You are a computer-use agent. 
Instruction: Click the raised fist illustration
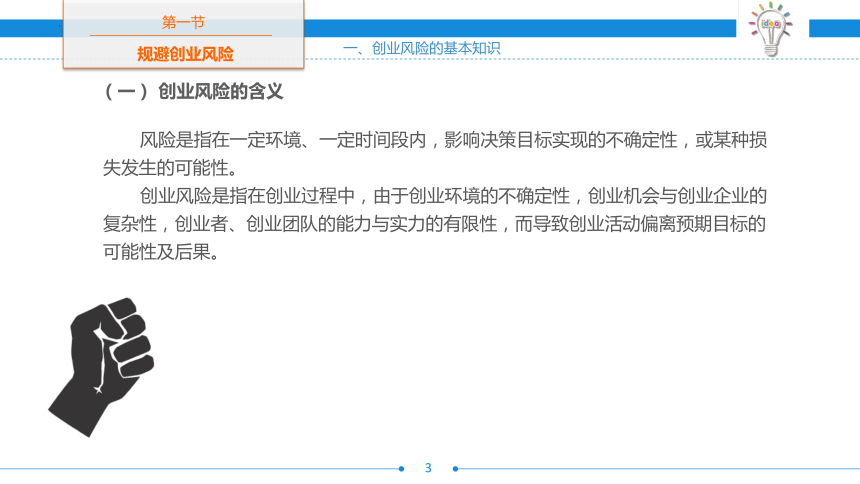click(101, 367)
